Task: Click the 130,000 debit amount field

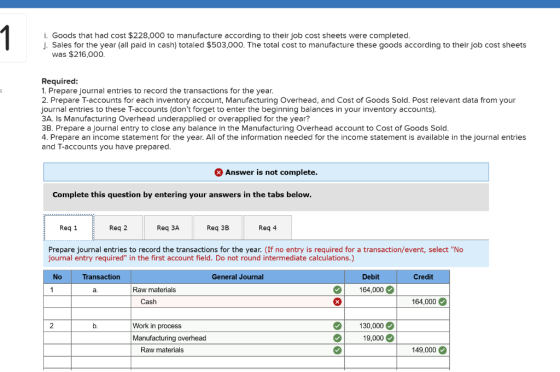Action: [370, 326]
